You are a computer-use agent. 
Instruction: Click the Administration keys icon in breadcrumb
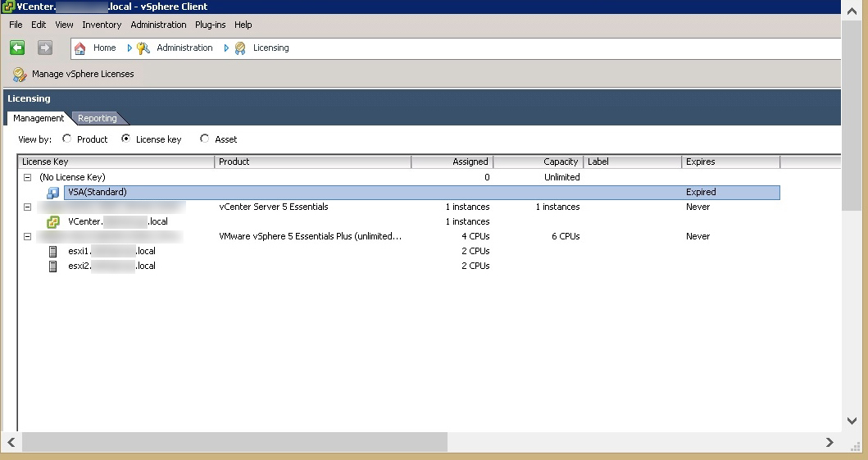pyautogui.click(x=143, y=48)
